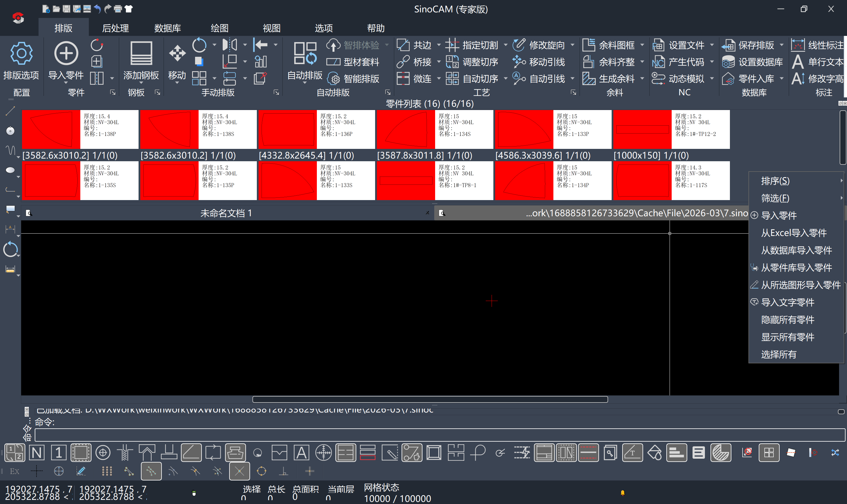The height and width of the screenshot is (504, 847).
Task: Click the 排版选项 gear icon
Action: 21,53
